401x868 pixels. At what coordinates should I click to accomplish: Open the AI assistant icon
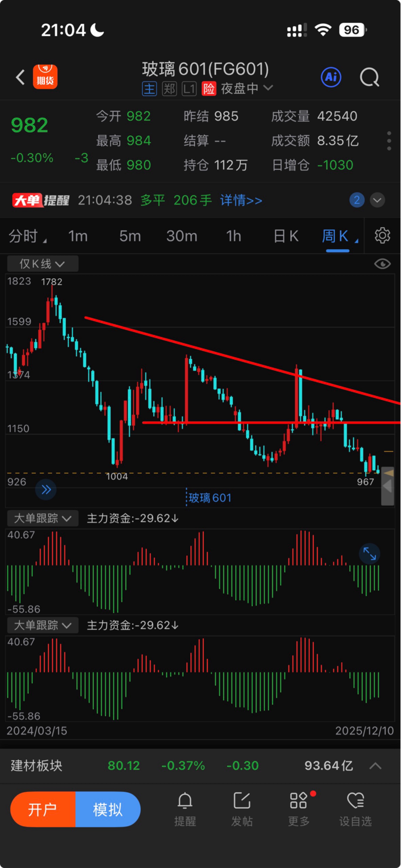pyautogui.click(x=331, y=77)
